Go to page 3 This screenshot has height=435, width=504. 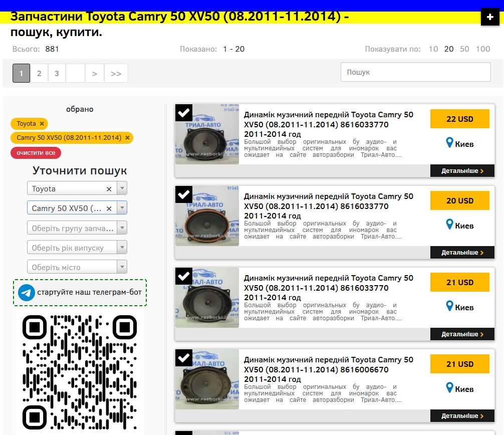(x=57, y=73)
